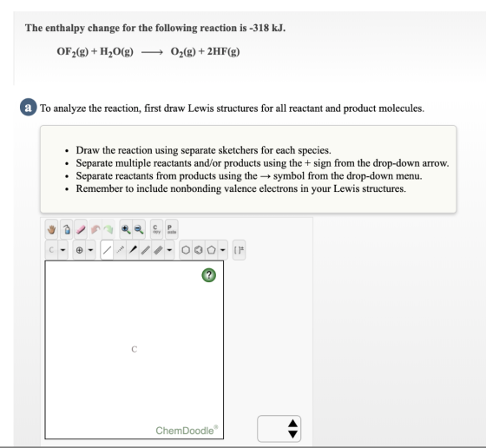This screenshot has height=448, width=486.
Task: Expand the ring templates dropdown arrow
Action: 222,250
